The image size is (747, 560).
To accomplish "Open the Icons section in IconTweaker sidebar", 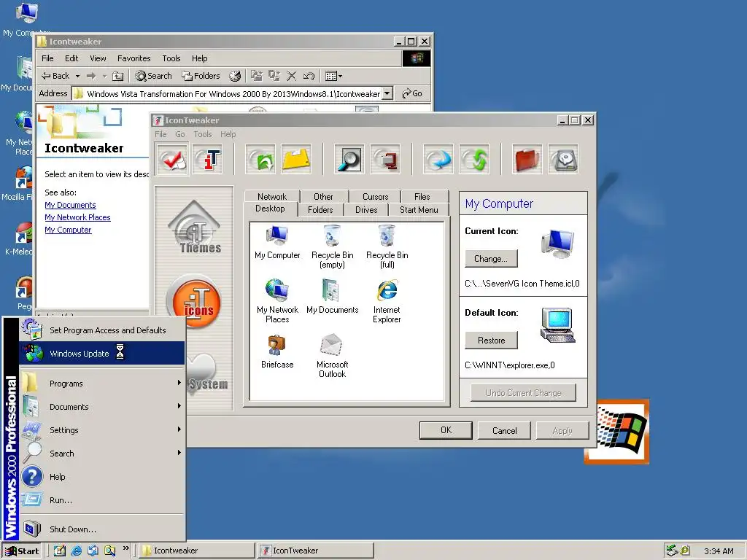I will tap(194, 301).
